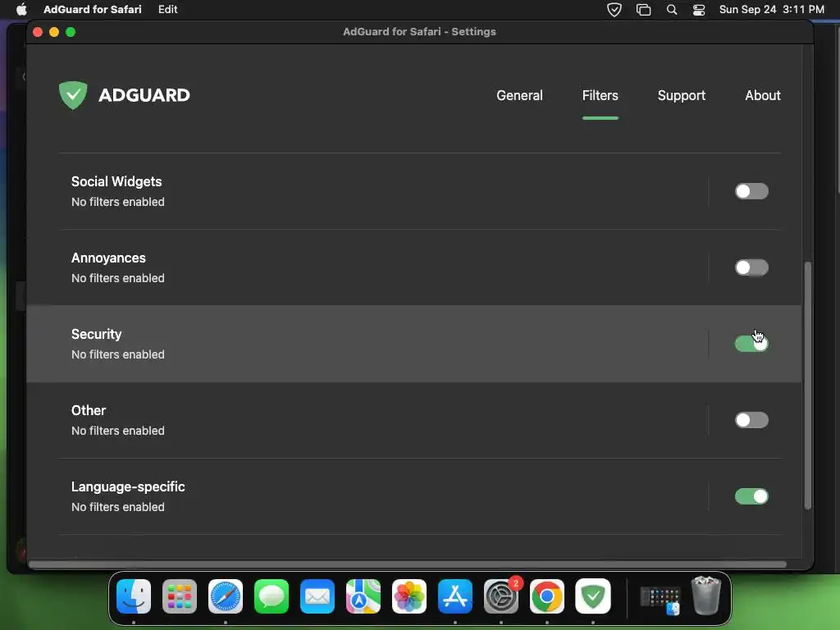840x630 pixels.
Task: Click the horizontal scrollbar at window bottom
Action: point(407,564)
